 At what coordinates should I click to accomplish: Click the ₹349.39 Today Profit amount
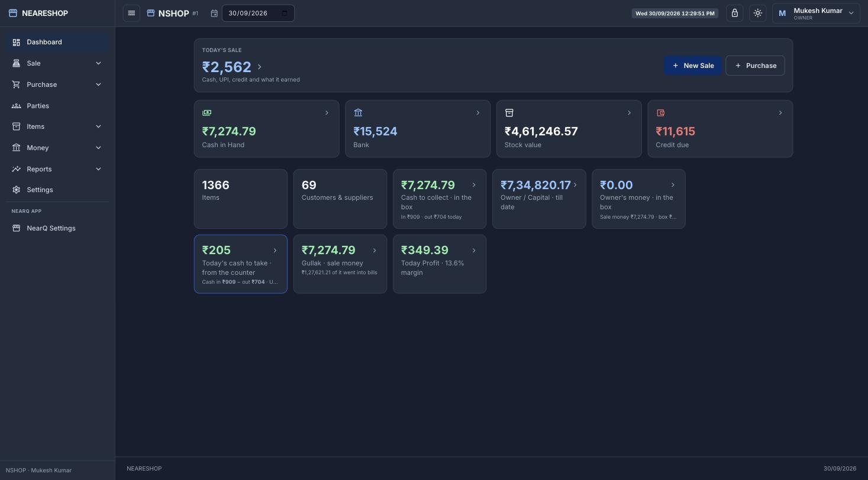(x=425, y=250)
